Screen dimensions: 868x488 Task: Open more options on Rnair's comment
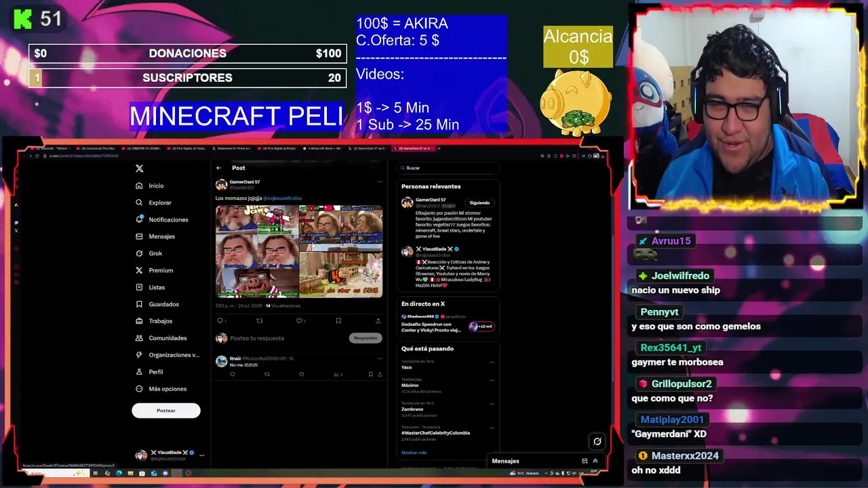point(380,359)
